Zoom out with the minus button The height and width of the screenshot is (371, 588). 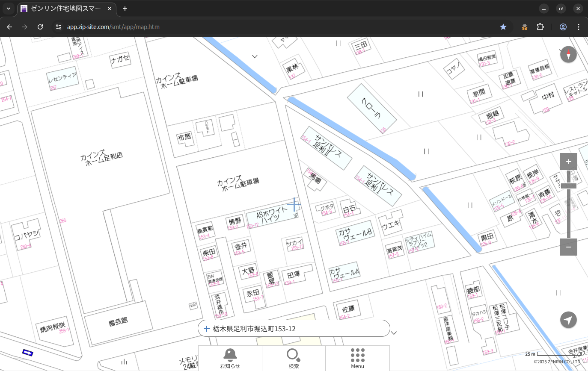pos(568,247)
